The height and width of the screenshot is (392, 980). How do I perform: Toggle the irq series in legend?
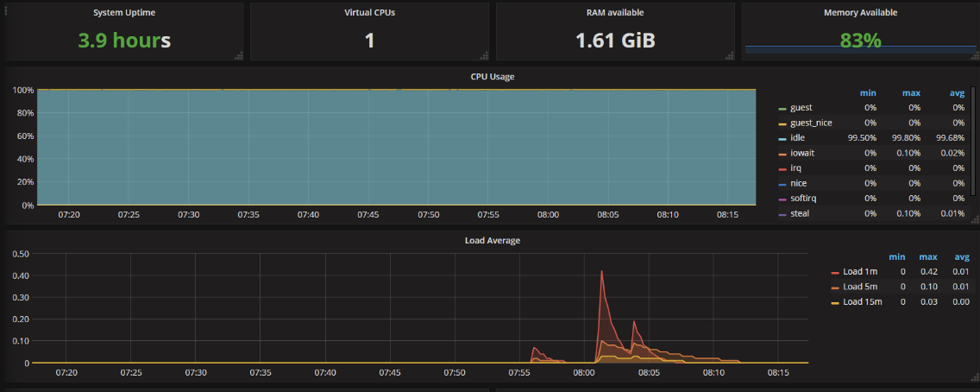pos(795,168)
